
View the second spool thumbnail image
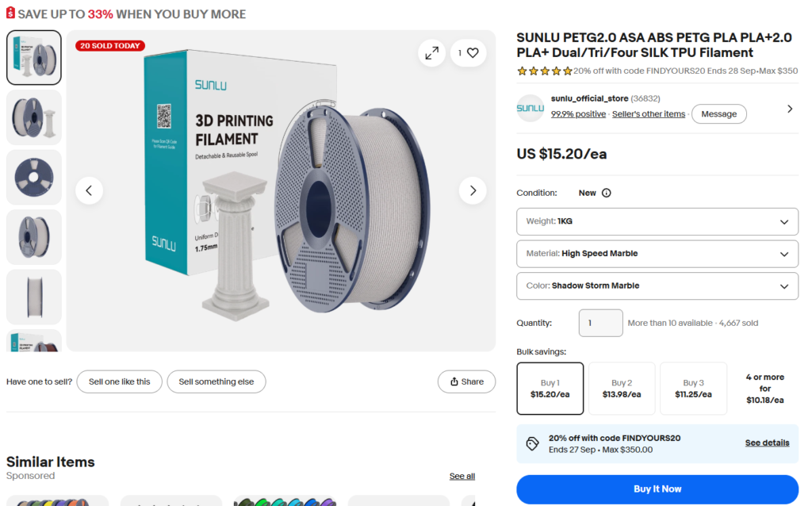(33, 117)
